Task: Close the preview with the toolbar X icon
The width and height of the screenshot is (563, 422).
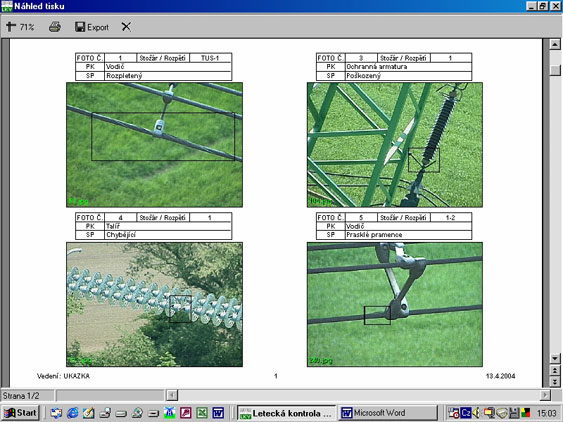Action: coord(126,27)
